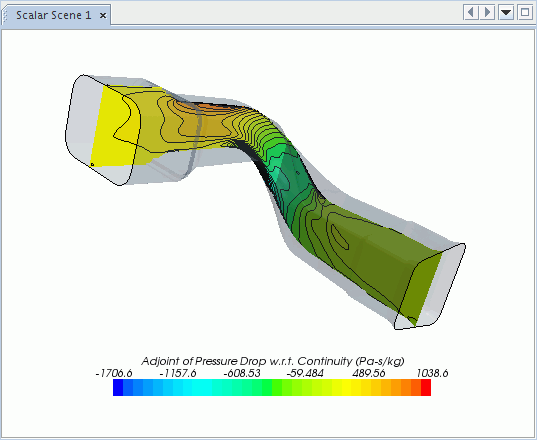
Task: Click the 489.56 legend label
Action: click(x=369, y=373)
